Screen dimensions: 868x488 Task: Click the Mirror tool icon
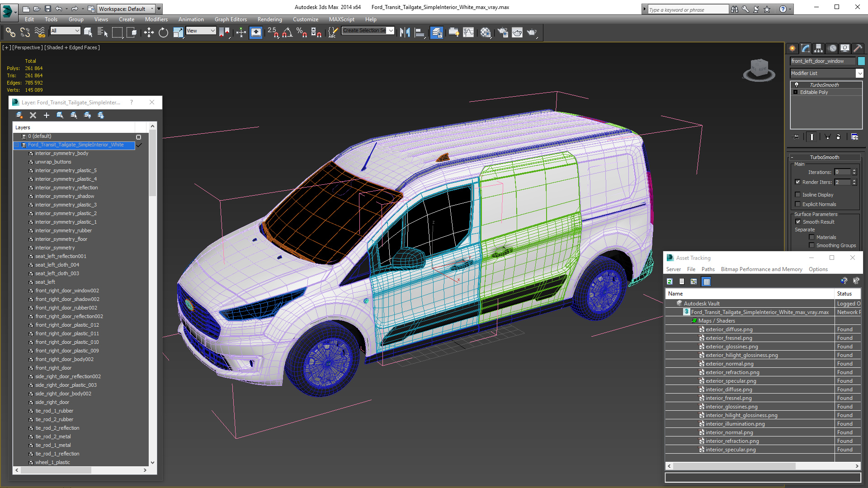(x=405, y=32)
